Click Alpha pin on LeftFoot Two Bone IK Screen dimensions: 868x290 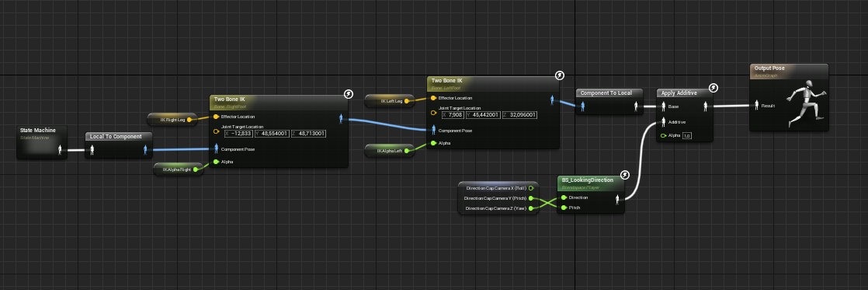click(x=433, y=143)
